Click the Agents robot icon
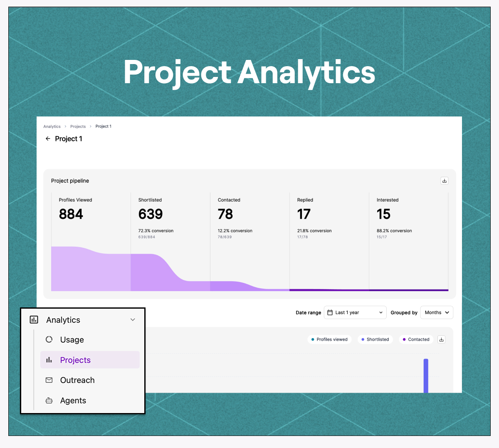 coord(49,400)
